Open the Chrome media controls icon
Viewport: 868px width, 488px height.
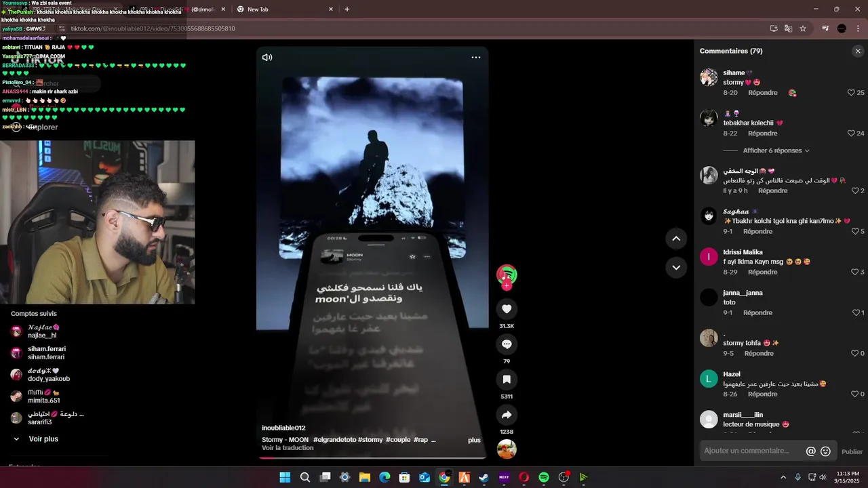(x=825, y=28)
